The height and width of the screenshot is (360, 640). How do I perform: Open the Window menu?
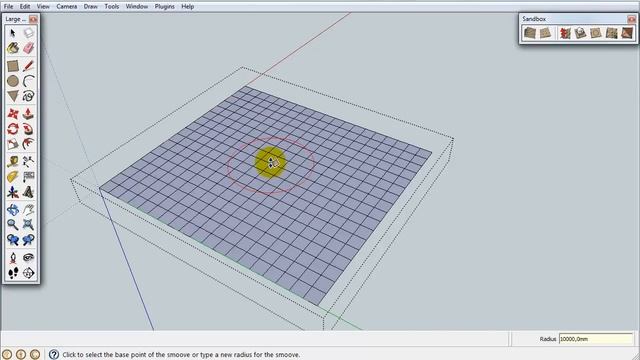[x=137, y=7]
